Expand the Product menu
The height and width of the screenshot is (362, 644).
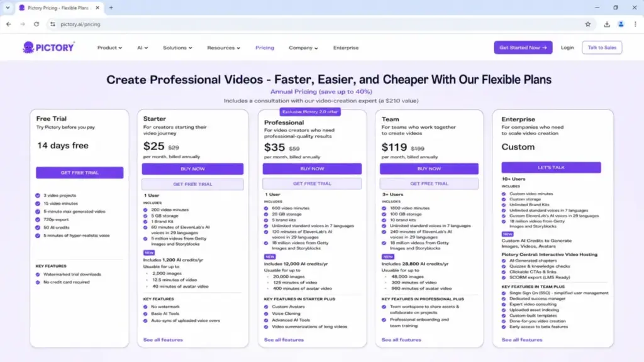pos(109,48)
